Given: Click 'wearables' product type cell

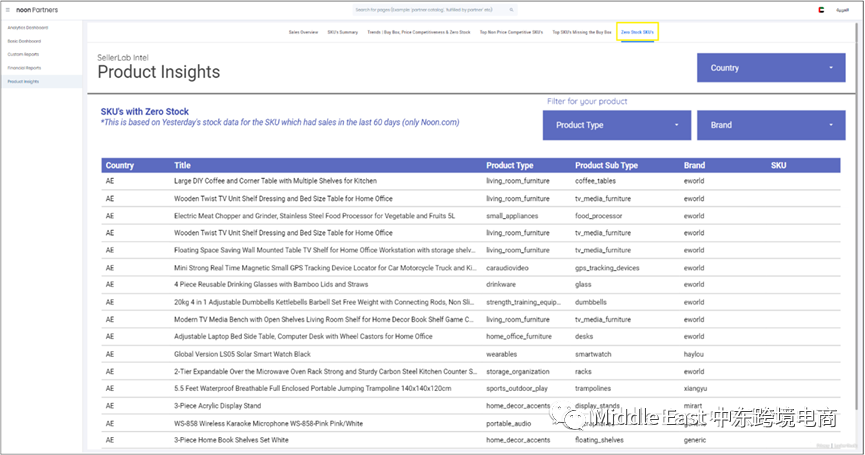Looking at the screenshot, I should 501,354.
